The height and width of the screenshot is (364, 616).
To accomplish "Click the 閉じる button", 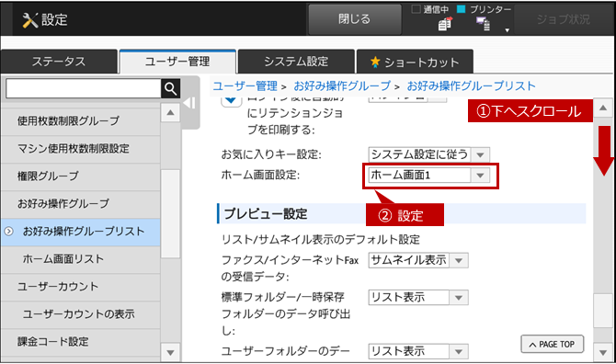I will [354, 19].
